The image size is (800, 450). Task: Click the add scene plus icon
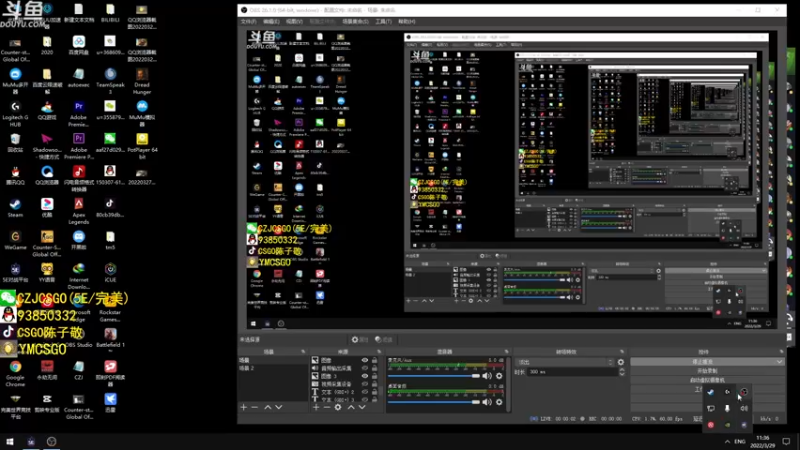pyautogui.click(x=243, y=407)
